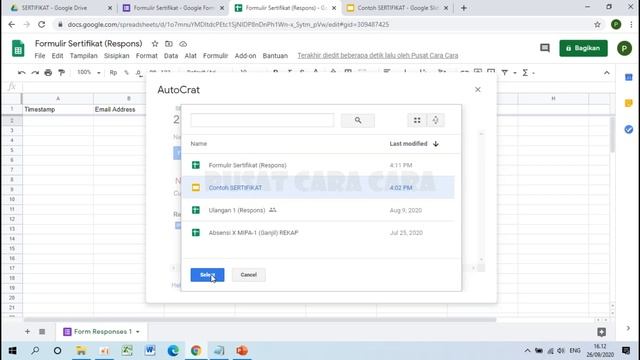
Task: Star the Formulir Sertifikat spreadsheet
Action: click(x=155, y=44)
